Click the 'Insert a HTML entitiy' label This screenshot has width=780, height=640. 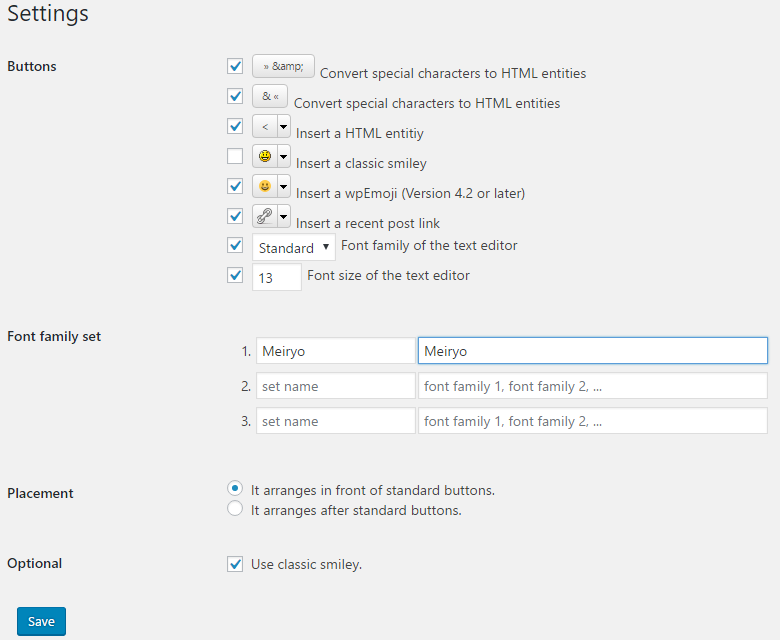click(360, 133)
